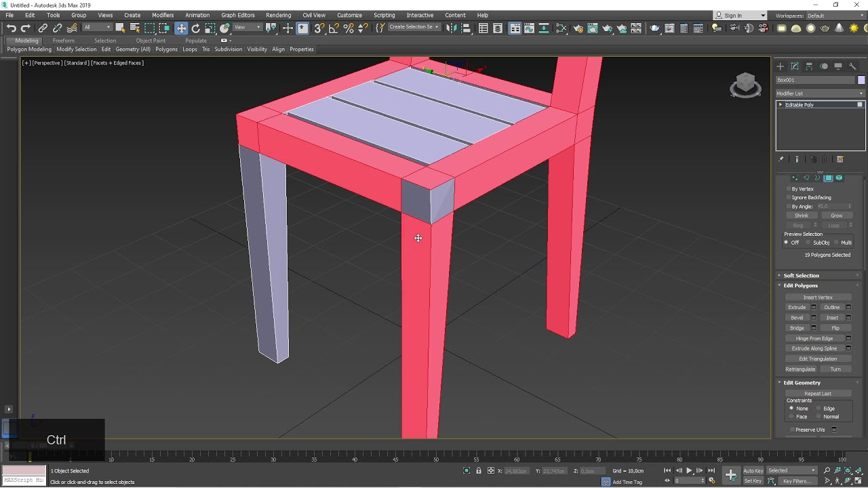Click the Shrink selection button
Viewport: 868px width, 488px height.
coord(802,216)
